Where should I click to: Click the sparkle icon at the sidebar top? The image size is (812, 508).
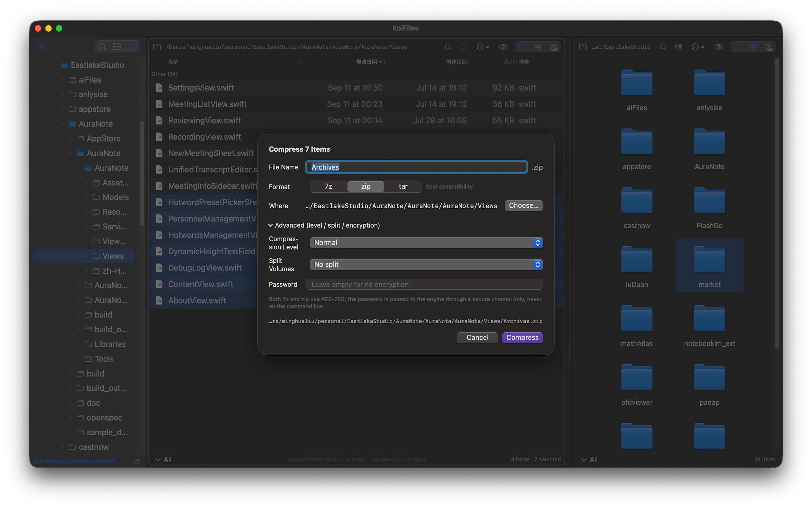tap(42, 47)
